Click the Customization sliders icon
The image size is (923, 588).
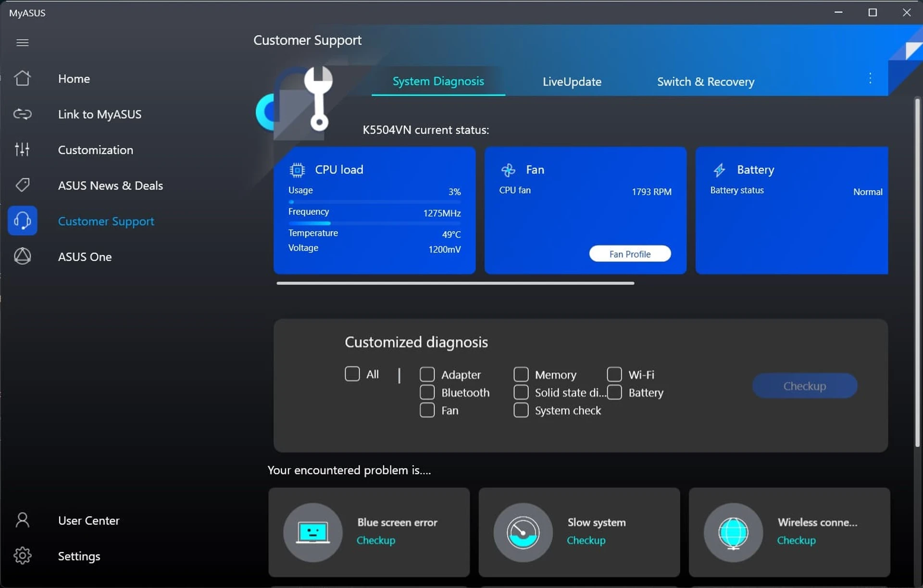22,149
